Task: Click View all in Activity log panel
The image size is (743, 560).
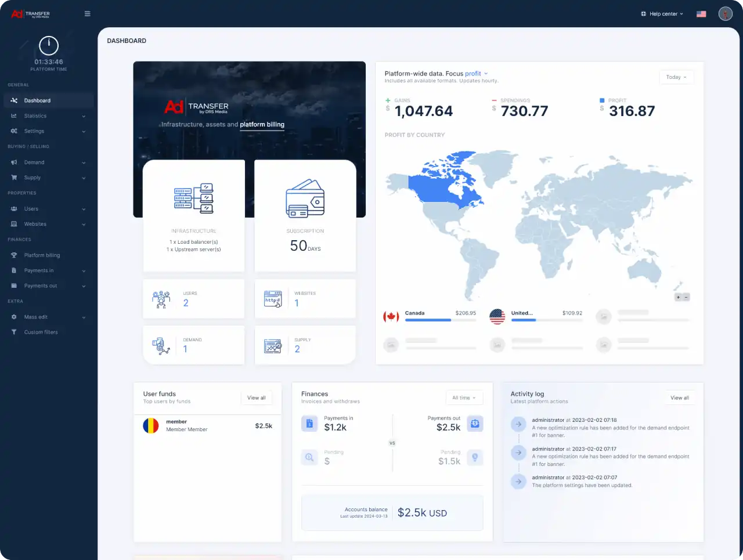Action: [x=679, y=398]
